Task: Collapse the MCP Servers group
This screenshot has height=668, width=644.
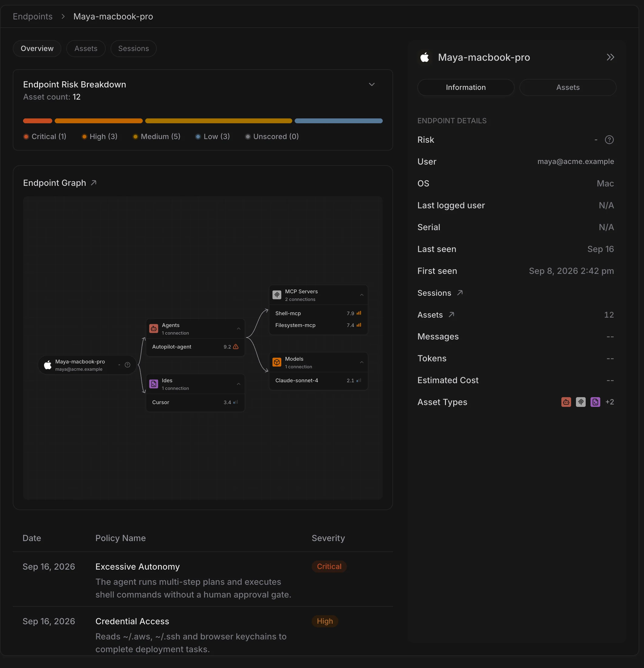Action: tap(362, 295)
